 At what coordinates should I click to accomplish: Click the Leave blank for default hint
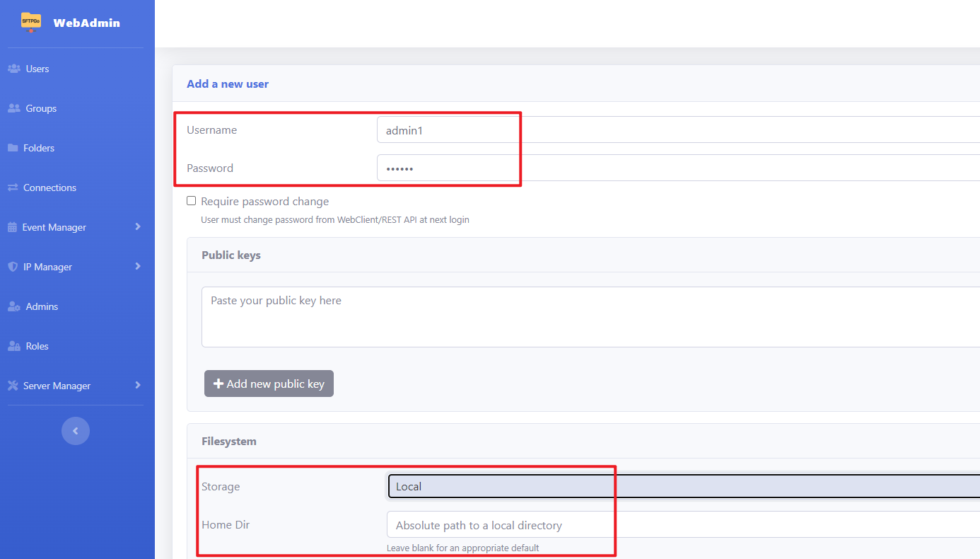click(463, 548)
